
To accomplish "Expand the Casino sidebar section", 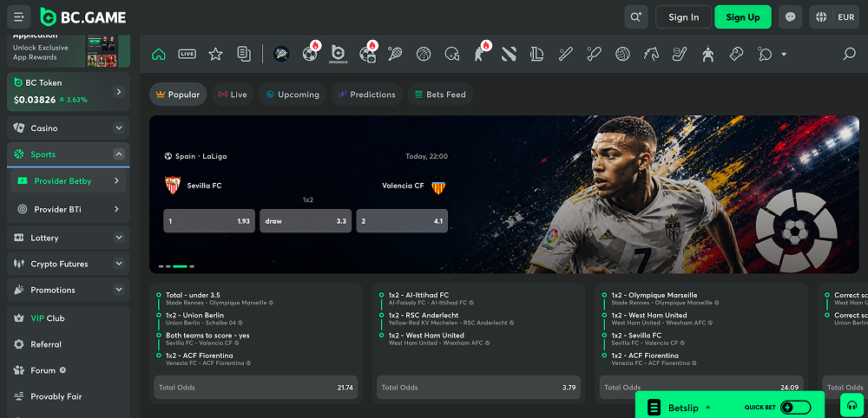I will click(119, 127).
